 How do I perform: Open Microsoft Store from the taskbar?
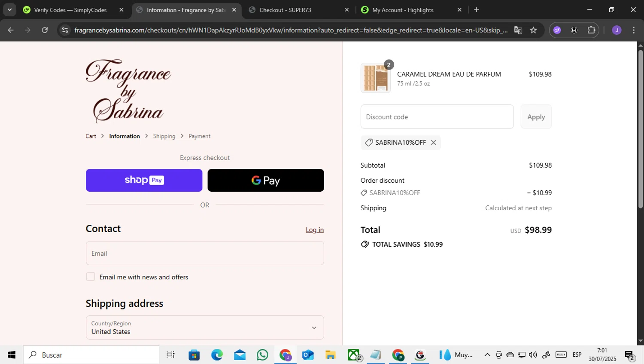click(x=194, y=355)
